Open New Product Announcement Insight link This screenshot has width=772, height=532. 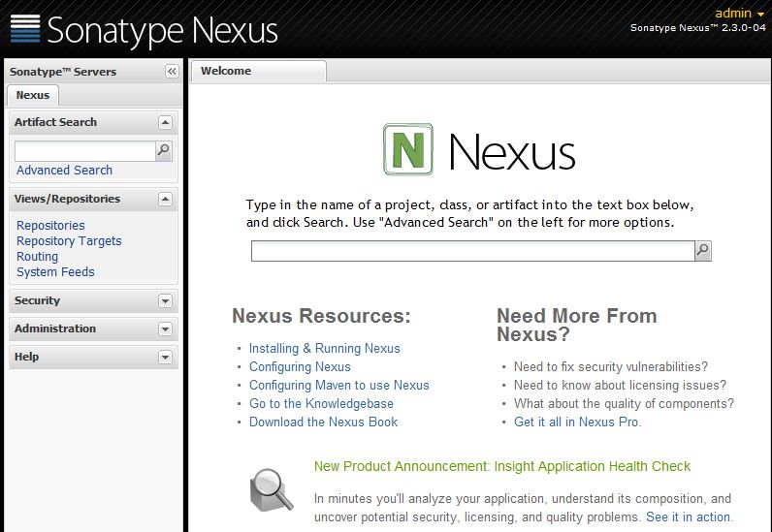click(502, 466)
